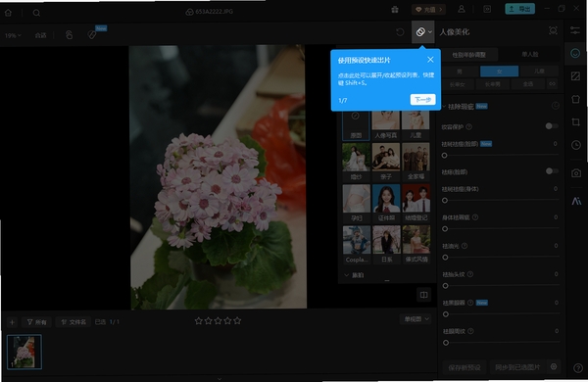Click the 合适 fit button
The image size is (588, 382).
click(x=40, y=35)
